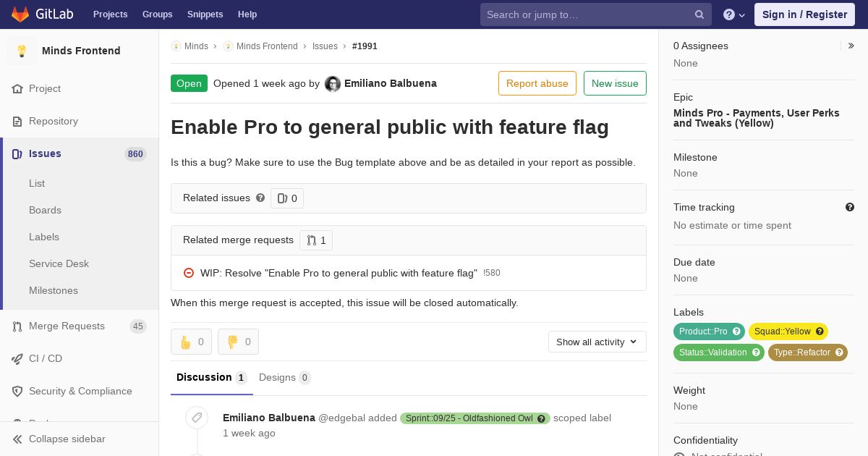Click the CI / CD rocket icon
868x456 pixels.
click(x=17, y=358)
